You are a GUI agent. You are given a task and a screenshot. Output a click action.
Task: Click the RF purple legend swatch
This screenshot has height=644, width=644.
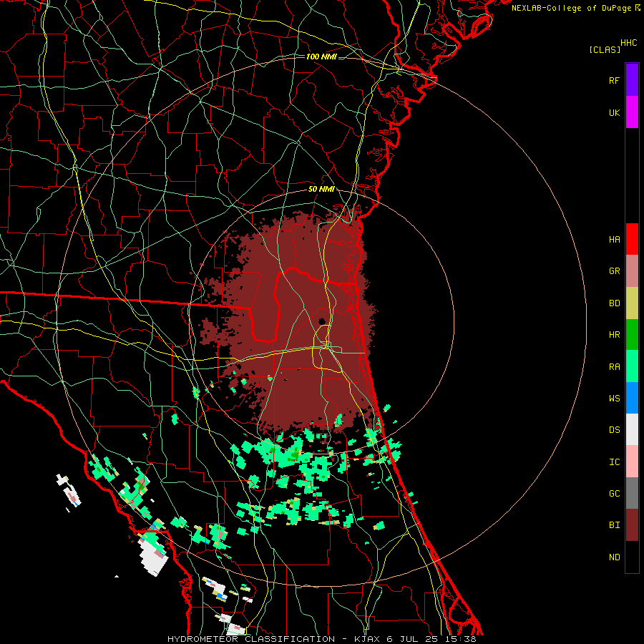point(632,80)
